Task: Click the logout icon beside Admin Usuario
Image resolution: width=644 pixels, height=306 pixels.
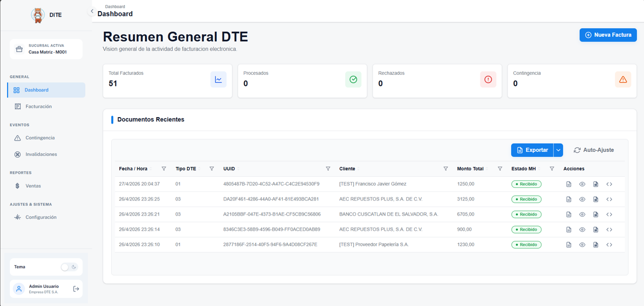Action: [76, 289]
